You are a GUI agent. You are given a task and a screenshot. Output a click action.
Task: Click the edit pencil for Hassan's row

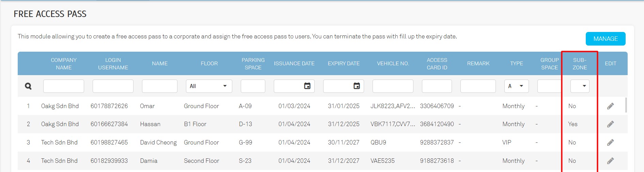[x=610, y=124]
